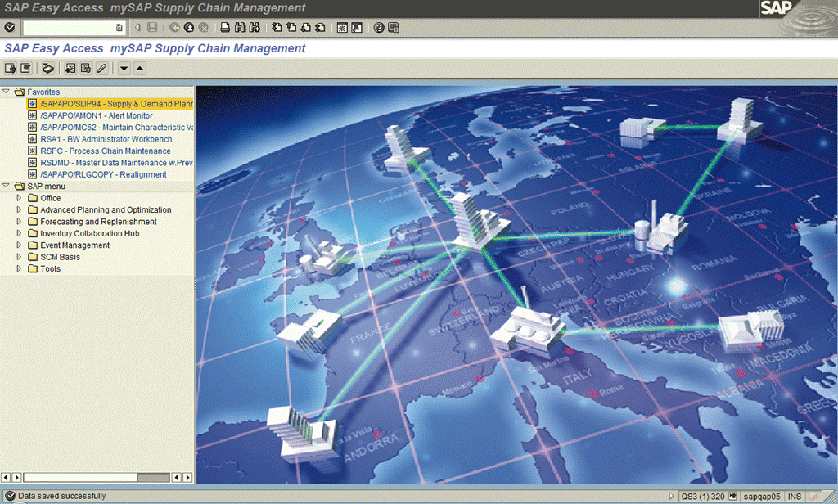Collapse the command field with the small triangle
Screen dimensions: 838x504
(137, 27)
